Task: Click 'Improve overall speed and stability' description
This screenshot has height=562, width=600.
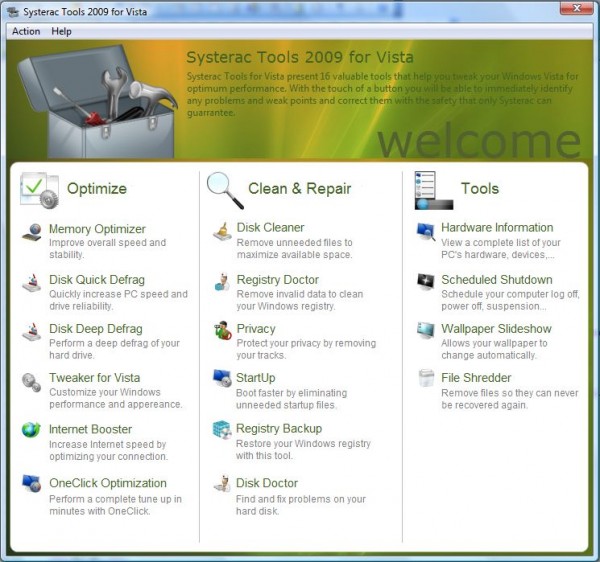Action: [x=108, y=249]
